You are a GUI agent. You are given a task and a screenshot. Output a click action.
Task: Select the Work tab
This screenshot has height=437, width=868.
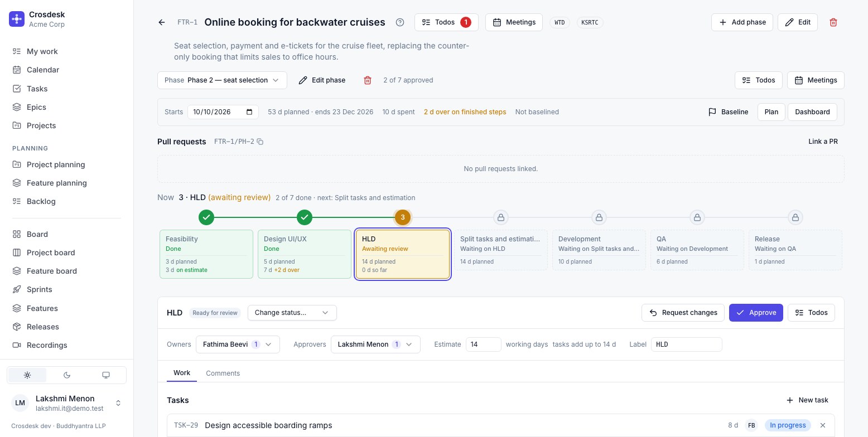pos(182,373)
